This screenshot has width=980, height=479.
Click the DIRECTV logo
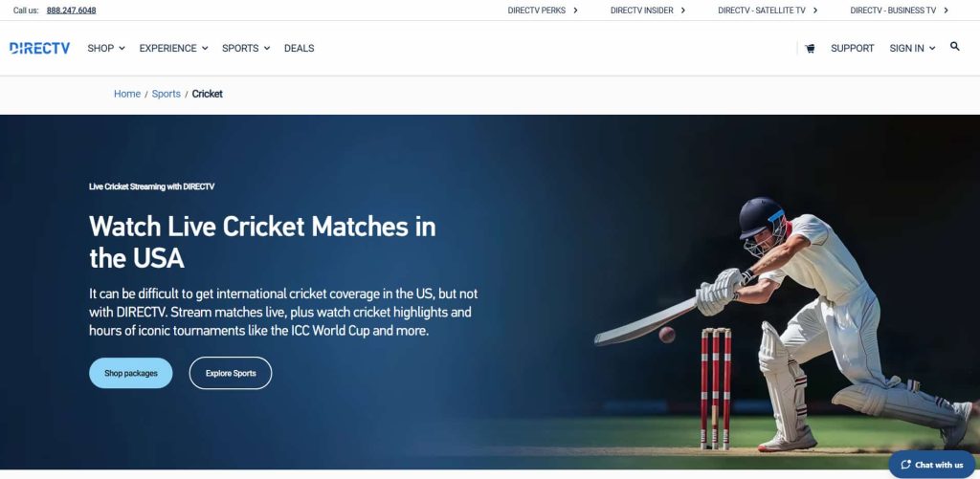[40, 48]
